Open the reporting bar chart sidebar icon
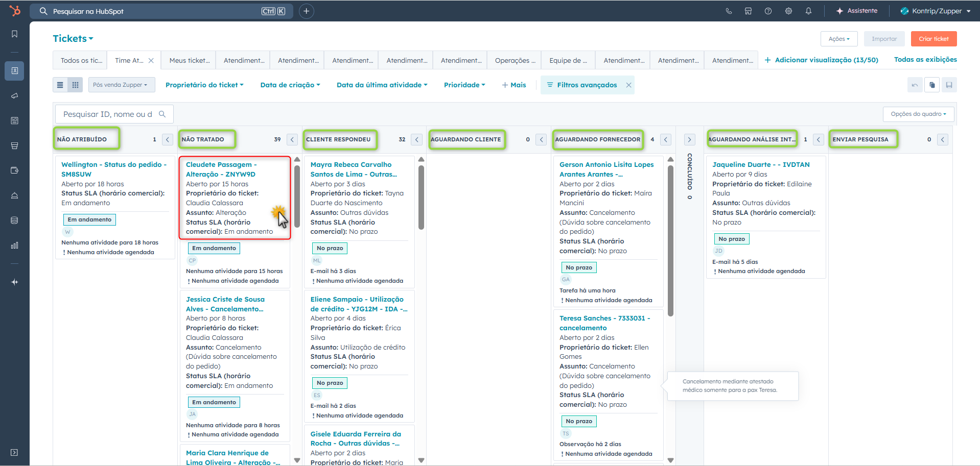 14,246
